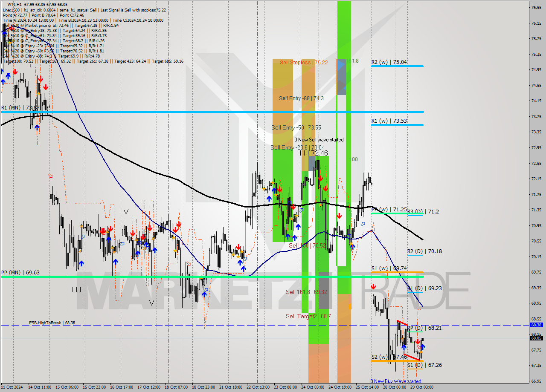Image resolution: width=546 pixels, height=392 pixels.
Task: Click the 67.35 price axis label
Action: [x=536, y=365]
